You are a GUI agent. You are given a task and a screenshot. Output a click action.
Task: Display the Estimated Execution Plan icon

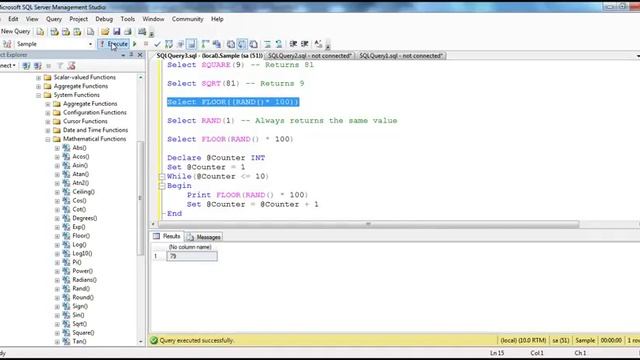tap(169, 44)
